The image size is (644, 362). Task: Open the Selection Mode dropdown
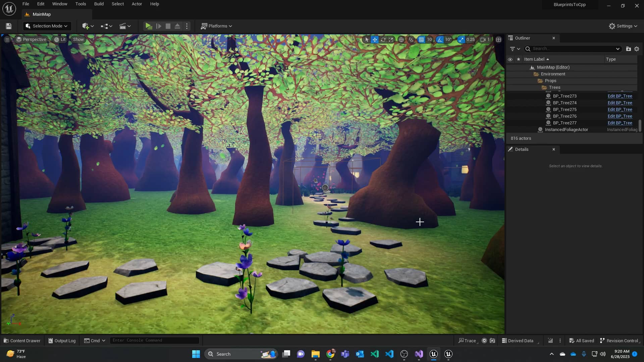(47, 26)
